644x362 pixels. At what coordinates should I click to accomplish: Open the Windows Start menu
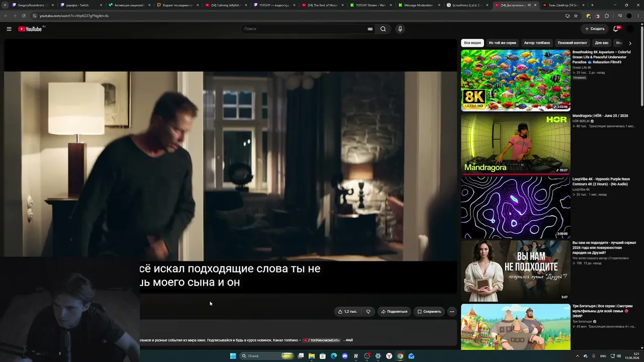[x=233, y=356]
